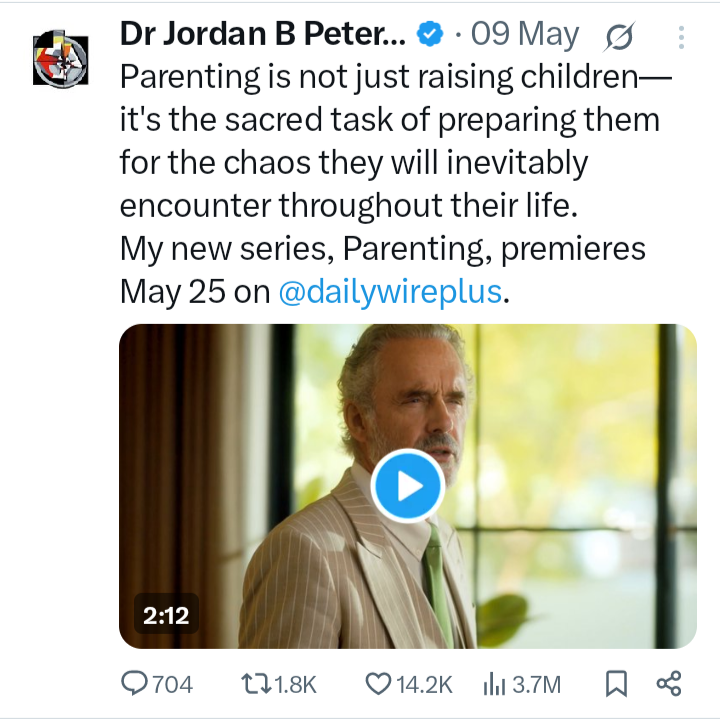Open the @dailywireplus mention link
The height and width of the screenshot is (720, 720).
click(390, 292)
